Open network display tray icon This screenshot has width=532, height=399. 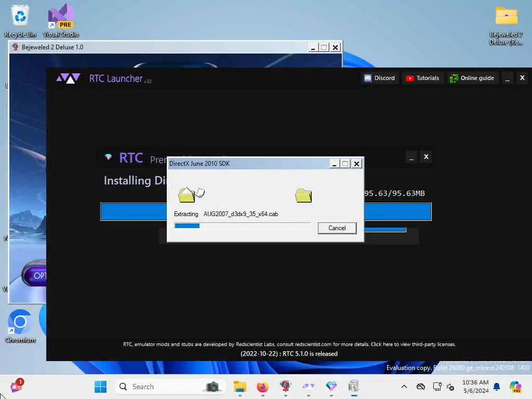pyautogui.click(x=437, y=387)
